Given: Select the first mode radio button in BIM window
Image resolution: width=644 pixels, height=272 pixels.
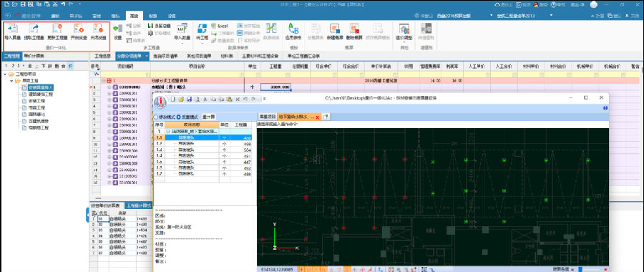Looking at the screenshot, I should coord(156,117).
